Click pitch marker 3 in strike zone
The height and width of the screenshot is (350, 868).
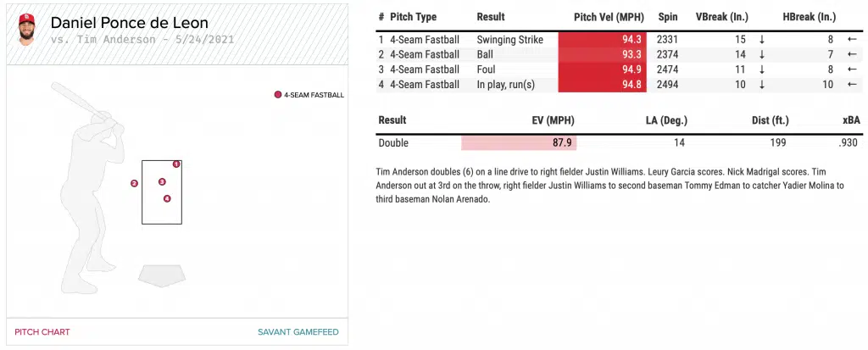coord(162,181)
